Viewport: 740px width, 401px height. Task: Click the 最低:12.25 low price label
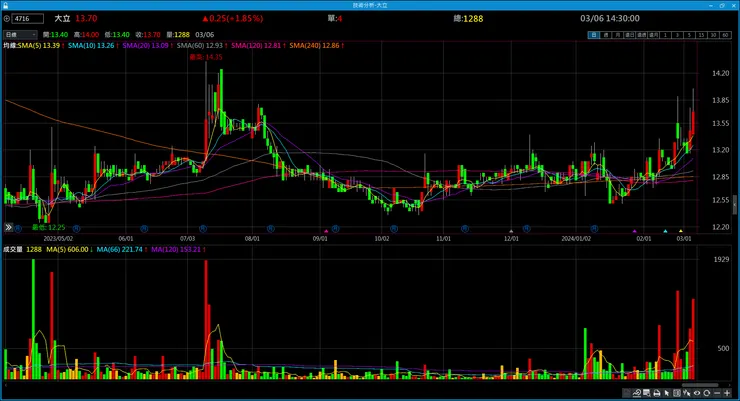(49, 227)
